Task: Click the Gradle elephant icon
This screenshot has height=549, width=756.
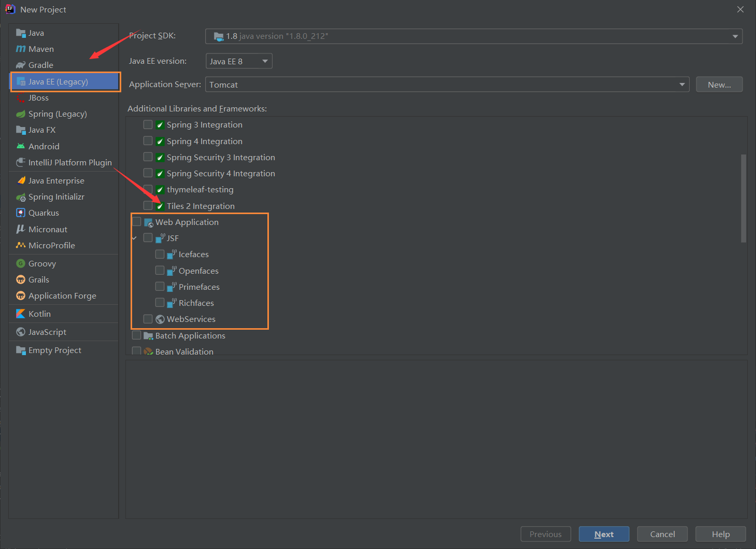Action: point(21,65)
